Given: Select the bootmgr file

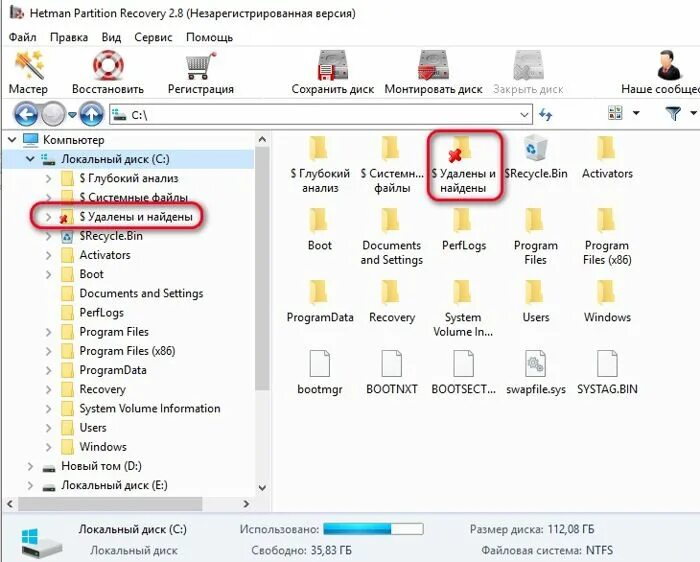Looking at the screenshot, I should [320, 373].
